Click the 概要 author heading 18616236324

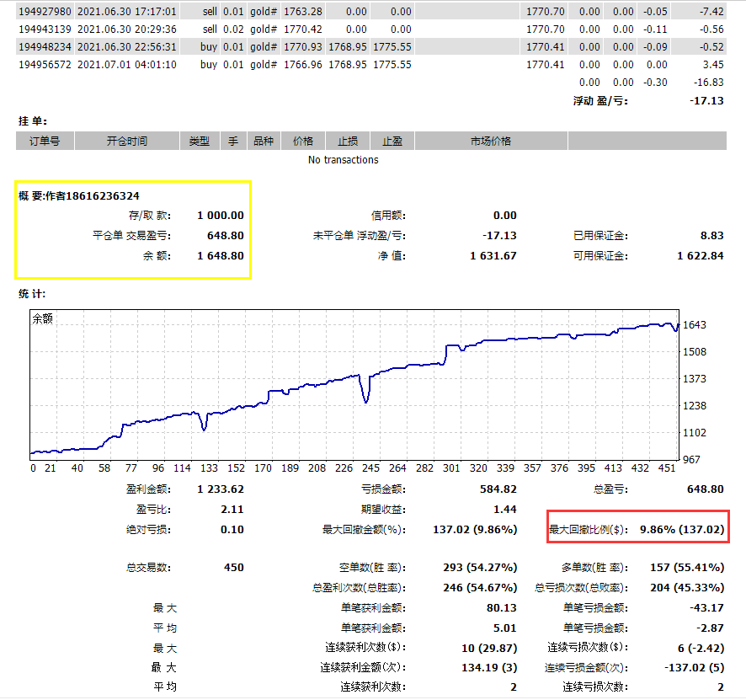[79, 196]
